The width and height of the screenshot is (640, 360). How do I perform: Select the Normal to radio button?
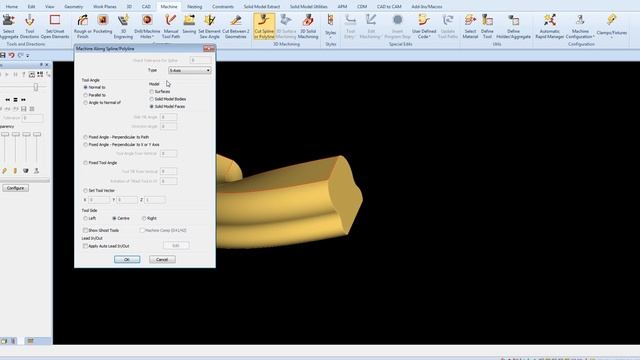[85, 87]
